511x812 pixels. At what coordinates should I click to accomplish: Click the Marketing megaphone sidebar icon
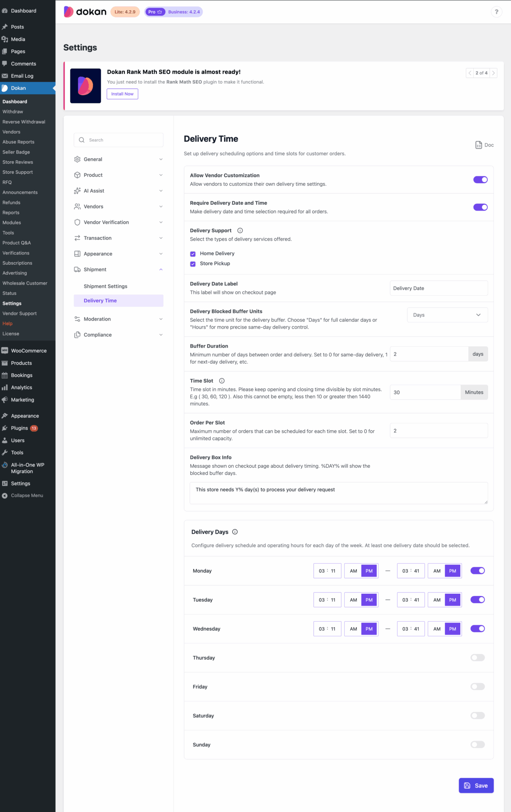pyautogui.click(x=5, y=400)
